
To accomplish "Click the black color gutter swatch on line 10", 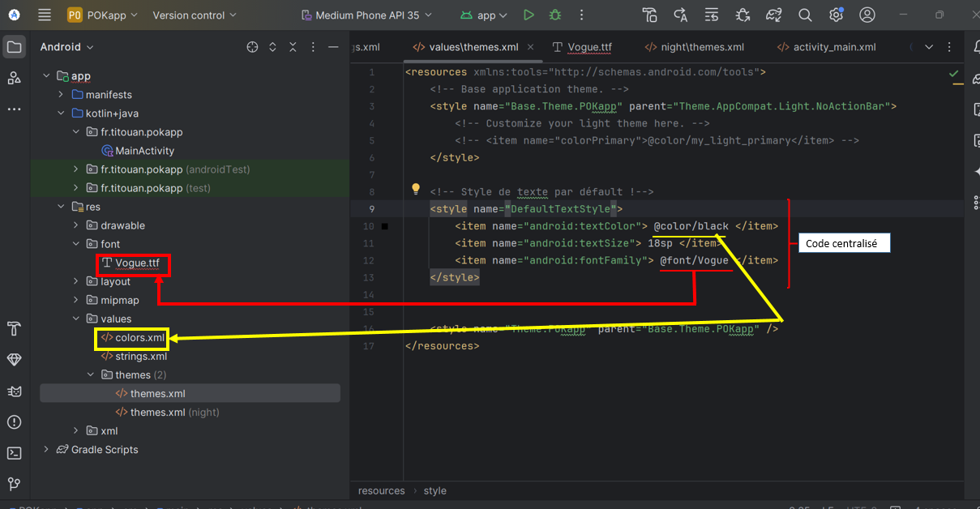I will (385, 226).
